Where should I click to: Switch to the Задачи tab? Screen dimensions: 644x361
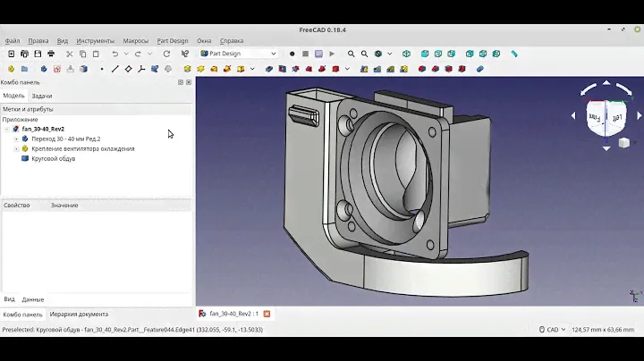(x=41, y=96)
